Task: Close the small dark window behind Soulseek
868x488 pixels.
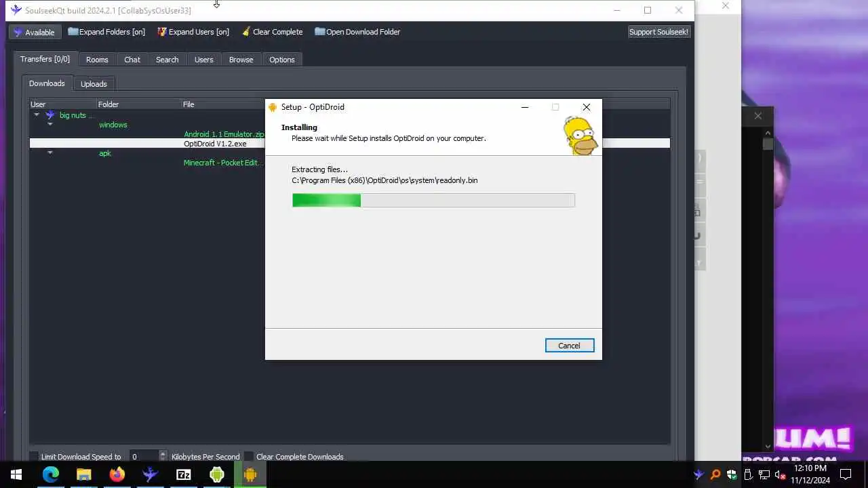Action: point(757,116)
